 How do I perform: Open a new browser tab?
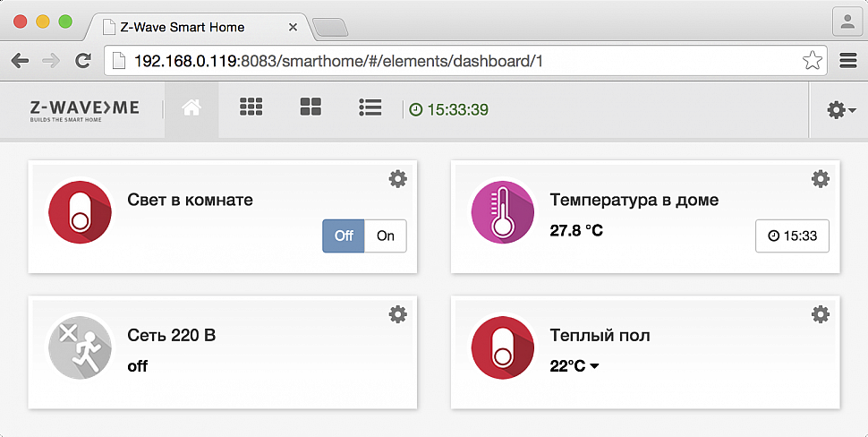click(x=330, y=27)
